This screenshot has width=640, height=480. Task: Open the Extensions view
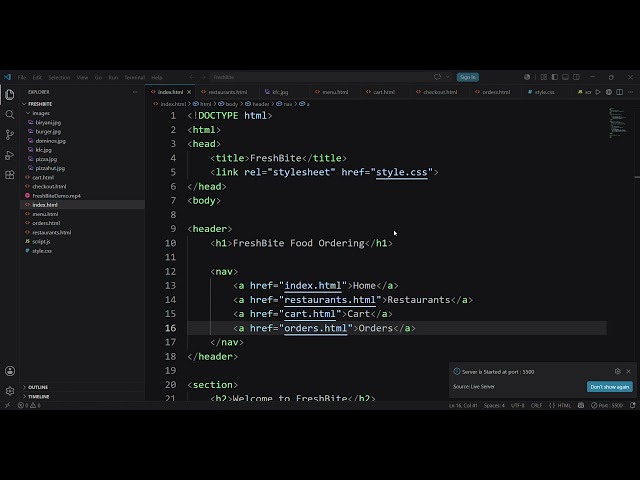[10, 175]
